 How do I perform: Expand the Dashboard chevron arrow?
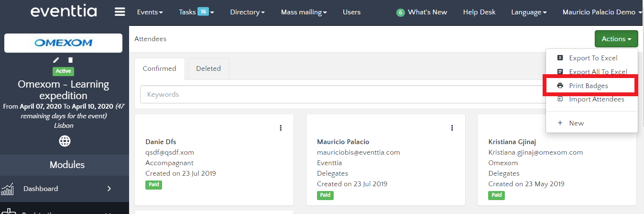click(109, 189)
